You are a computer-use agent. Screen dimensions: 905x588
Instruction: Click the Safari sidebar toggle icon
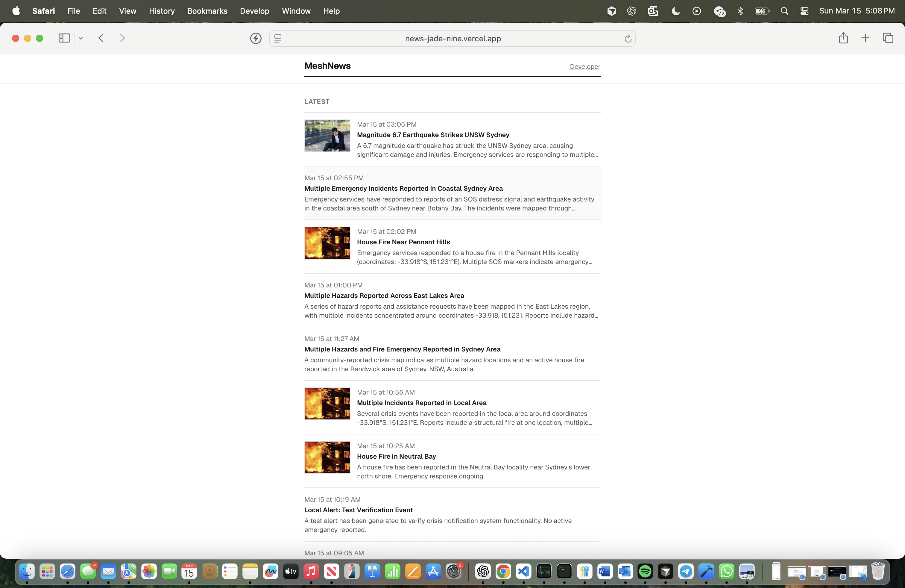coord(64,38)
